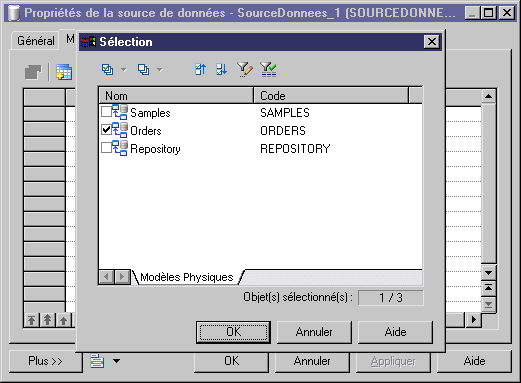Select the Samples row name
Viewport: 521px width, 383px height.
click(150, 113)
